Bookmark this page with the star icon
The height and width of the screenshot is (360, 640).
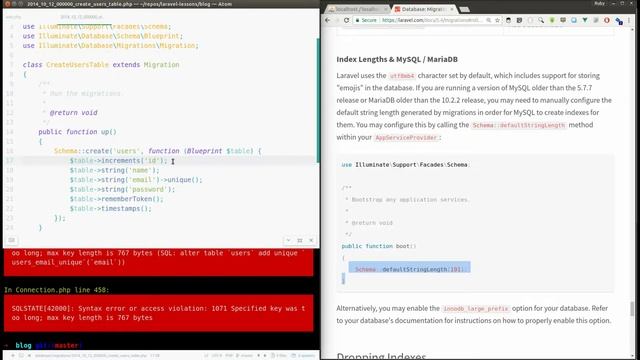(x=497, y=20)
